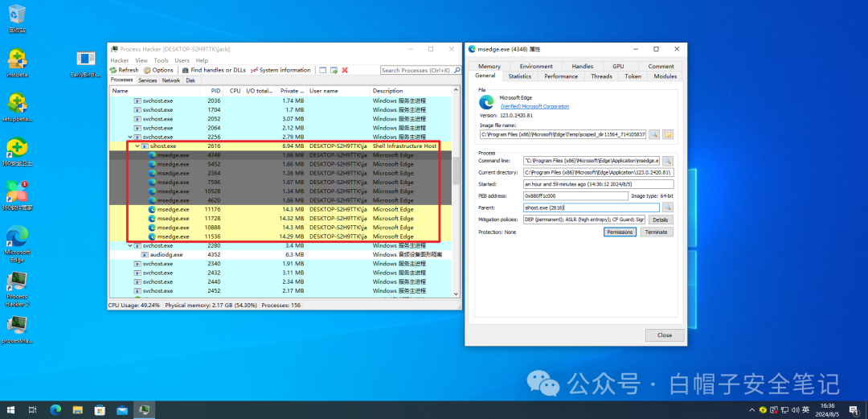Open the Help menu in Process Hacker

click(202, 60)
